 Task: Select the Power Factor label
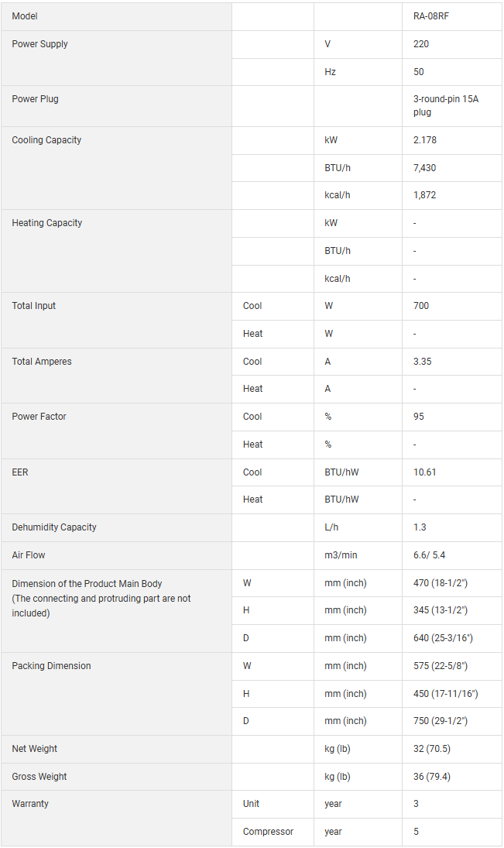point(39,417)
